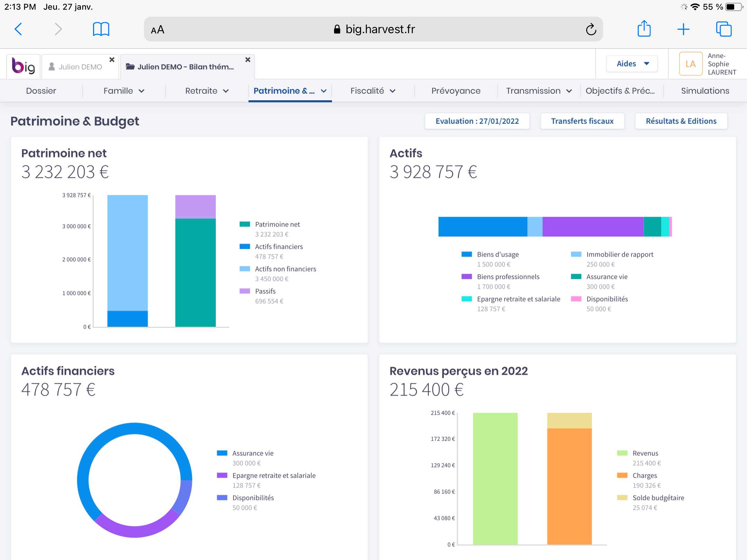Screen dimensions: 747x560
Task: Expand the Fiscalité menu
Action: point(373,91)
